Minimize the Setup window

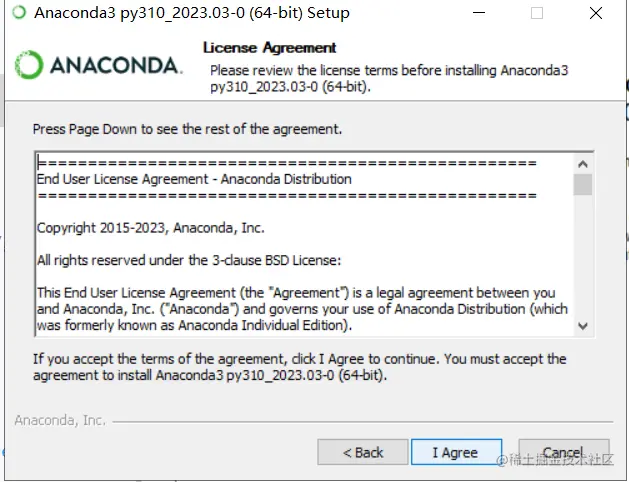coord(479,13)
